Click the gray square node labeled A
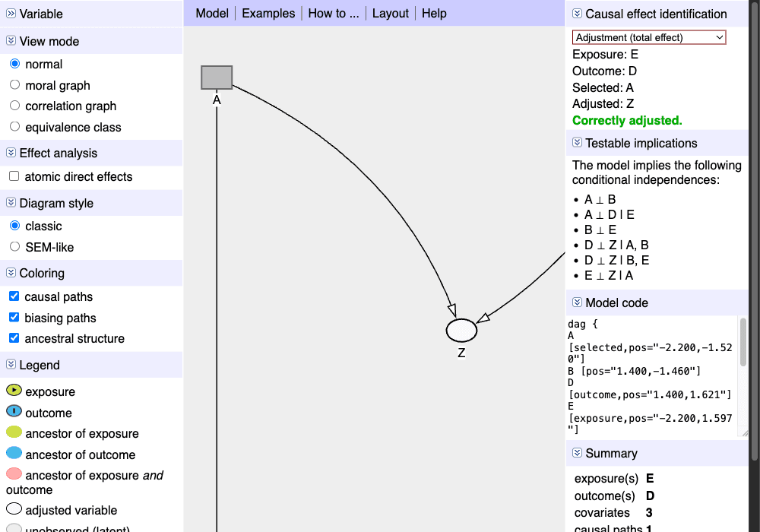Image resolution: width=760 pixels, height=532 pixels. point(217,77)
